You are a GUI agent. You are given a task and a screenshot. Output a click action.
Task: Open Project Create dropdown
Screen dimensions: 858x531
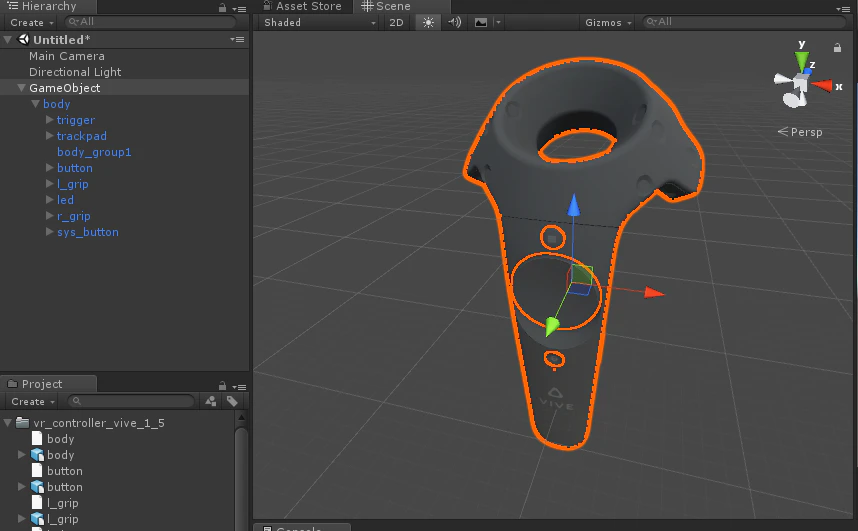33,401
